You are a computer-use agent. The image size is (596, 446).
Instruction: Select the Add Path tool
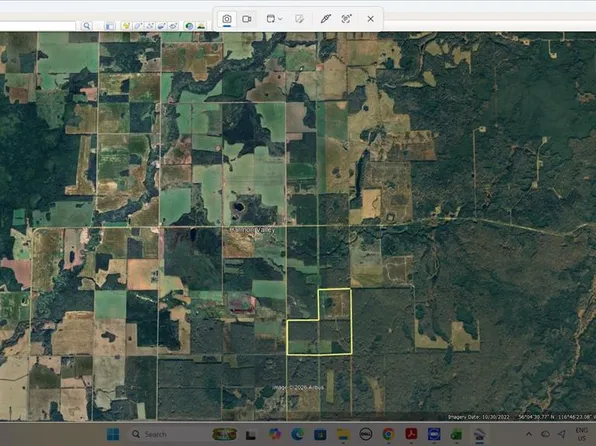point(150,26)
